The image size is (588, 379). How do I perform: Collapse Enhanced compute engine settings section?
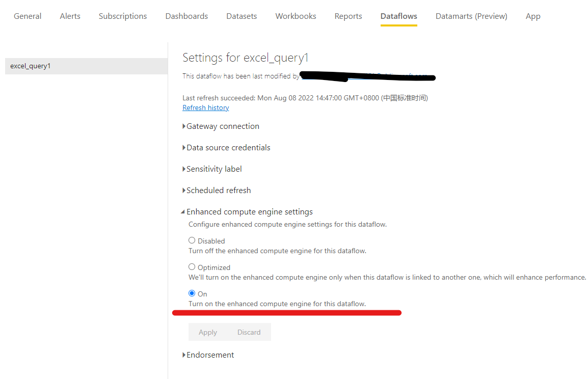pyautogui.click(x=247, y=212)
